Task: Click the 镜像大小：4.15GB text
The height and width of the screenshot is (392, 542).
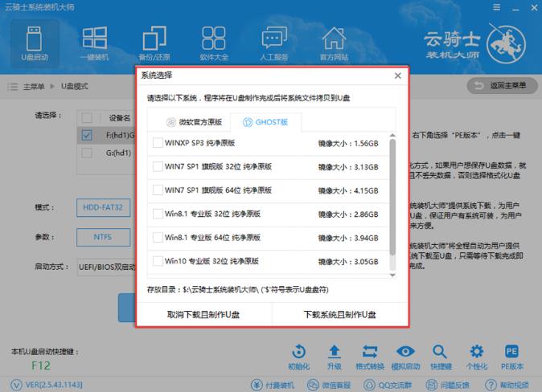Action: pyautogui.click(x=348, y=190)
